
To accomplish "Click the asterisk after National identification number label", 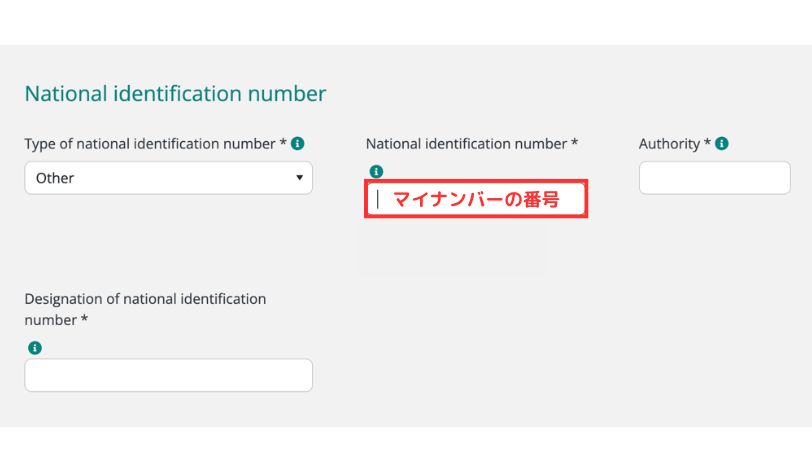I will pos(574,144).
